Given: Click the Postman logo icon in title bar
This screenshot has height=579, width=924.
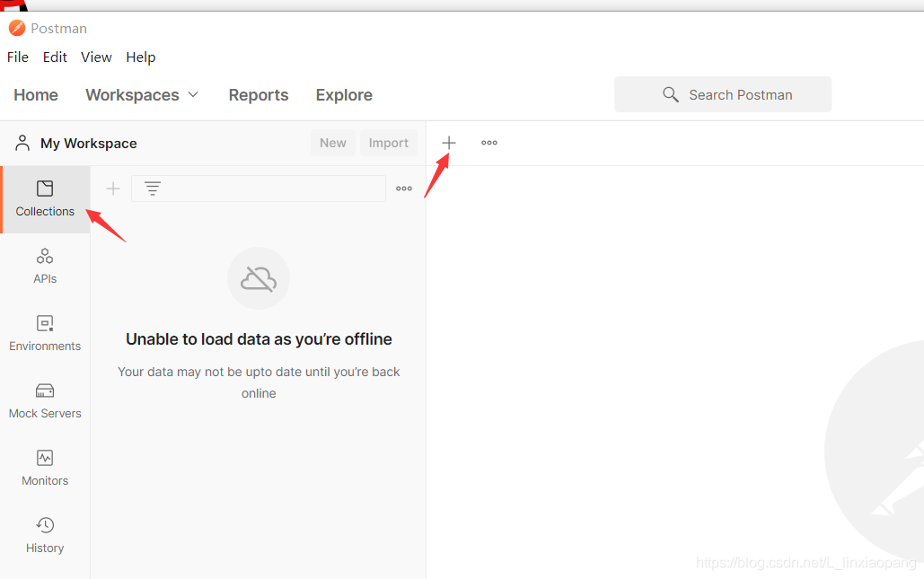Looking at the screenshot, I should (x=17, y=28).
